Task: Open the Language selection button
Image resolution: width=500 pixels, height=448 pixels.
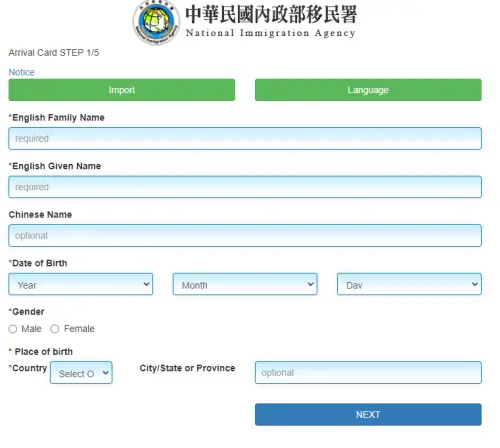Action: [x=368, y=90]
